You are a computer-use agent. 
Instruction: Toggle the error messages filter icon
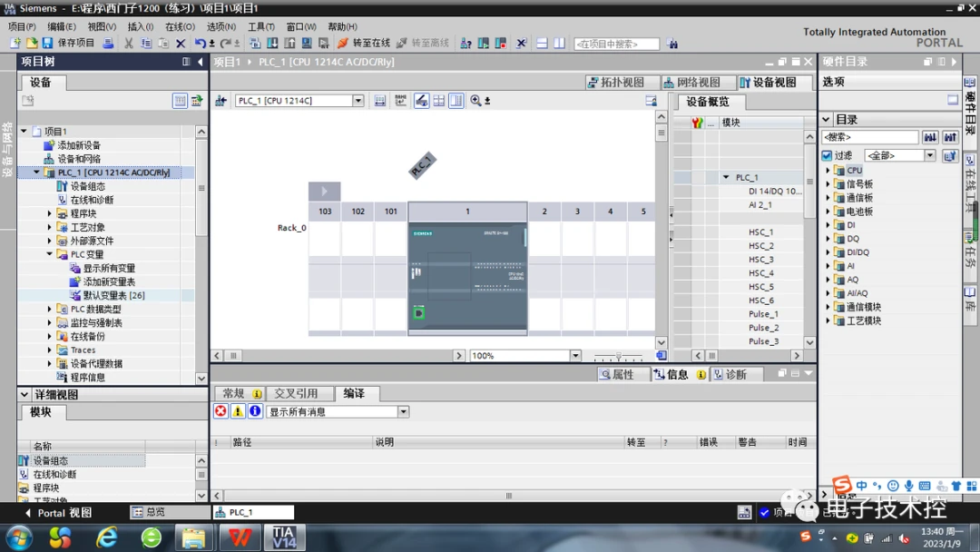(220, 411)
